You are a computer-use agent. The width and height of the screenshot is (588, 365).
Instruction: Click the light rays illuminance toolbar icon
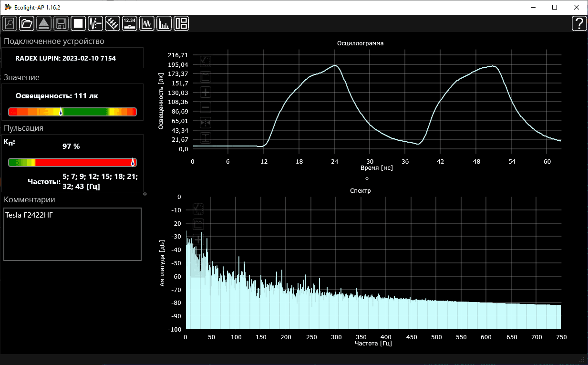click(113, 23)
